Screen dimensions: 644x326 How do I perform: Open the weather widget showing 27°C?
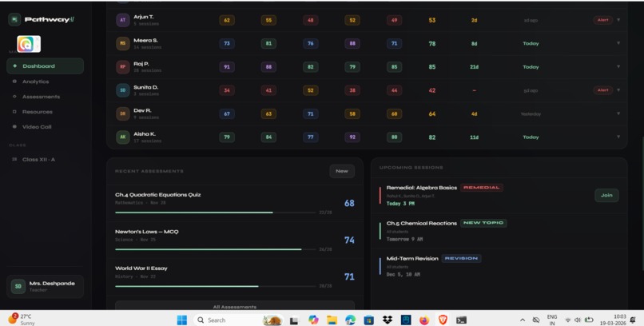pos(22,320)
